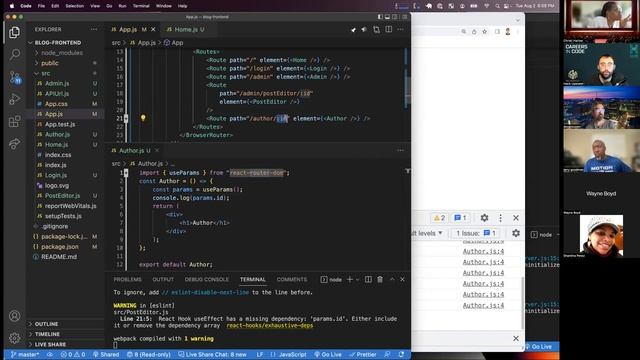
Task: Open the Apple menu
Action: [11, 6]
